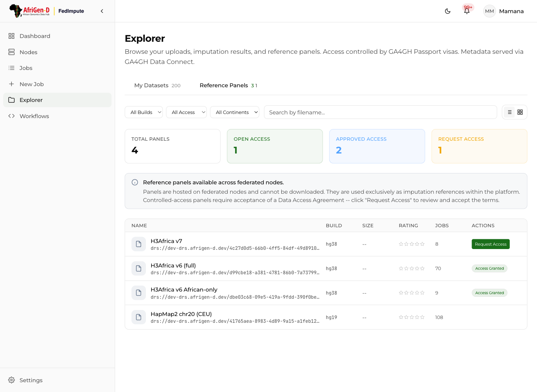Filter by the Approved Access card
This screenshot has height=392, width=537.
pos(377,146)
